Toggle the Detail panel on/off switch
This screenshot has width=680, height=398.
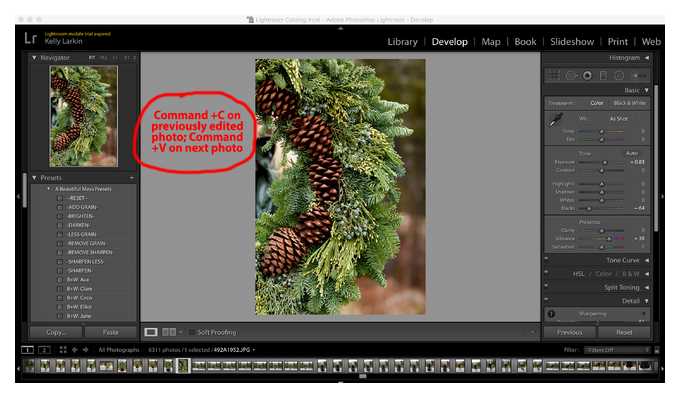(546, 300)
